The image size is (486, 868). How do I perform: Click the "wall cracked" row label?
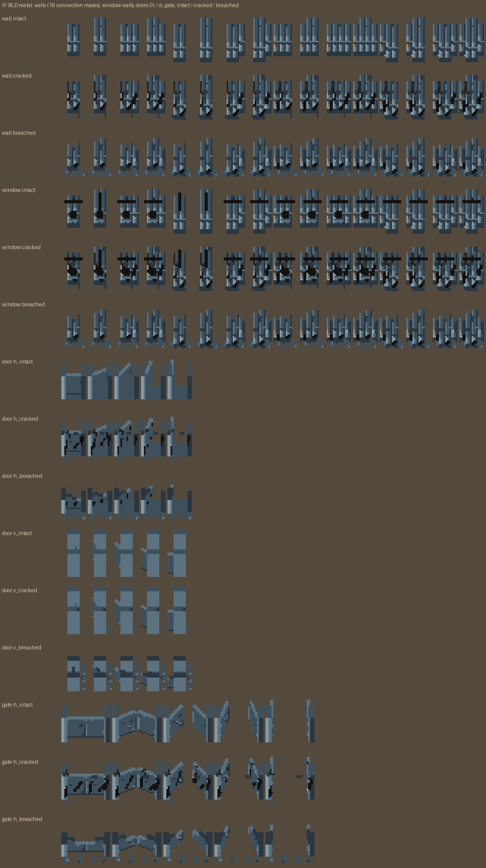(16, 76)
